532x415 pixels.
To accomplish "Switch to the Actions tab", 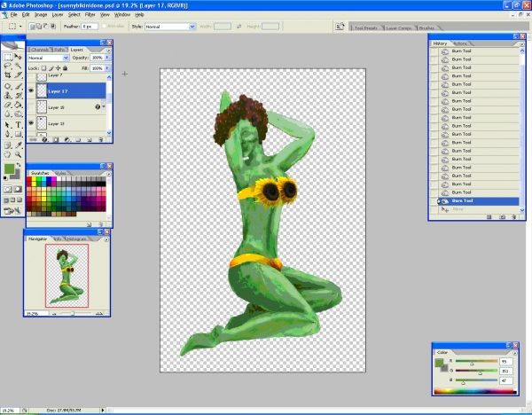I will click(460, 43).
